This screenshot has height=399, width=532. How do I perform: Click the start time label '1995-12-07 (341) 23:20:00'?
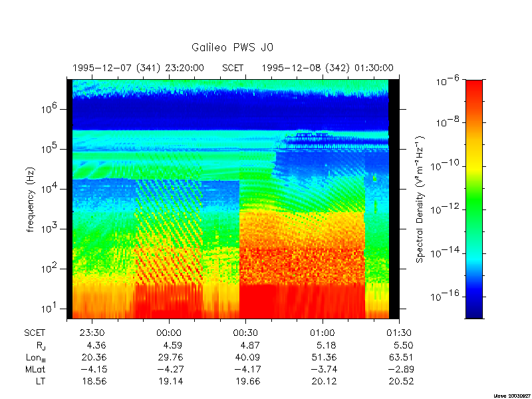(138, 68)
